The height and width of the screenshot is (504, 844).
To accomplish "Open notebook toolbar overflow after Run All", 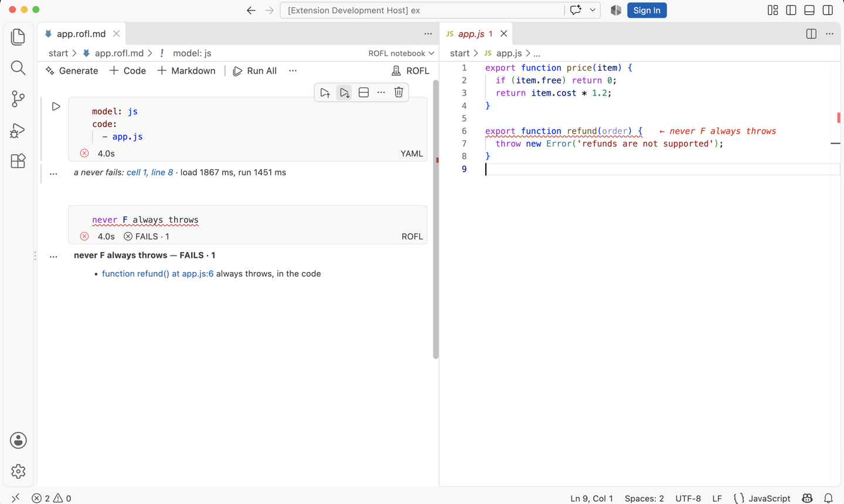I will pyautogui.click(x=292, y=71).
